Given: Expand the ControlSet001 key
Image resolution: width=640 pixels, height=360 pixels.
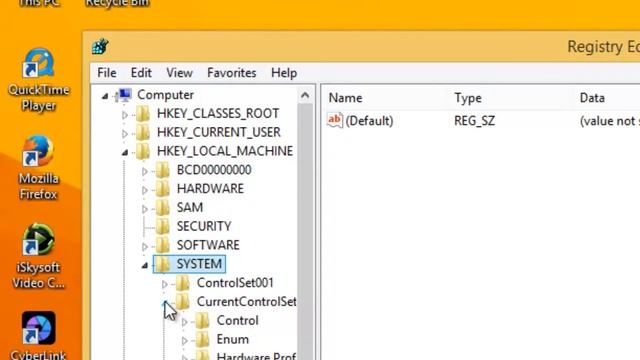Looking at the screenshot, I should pyautogui.click(x=164, y=284).
